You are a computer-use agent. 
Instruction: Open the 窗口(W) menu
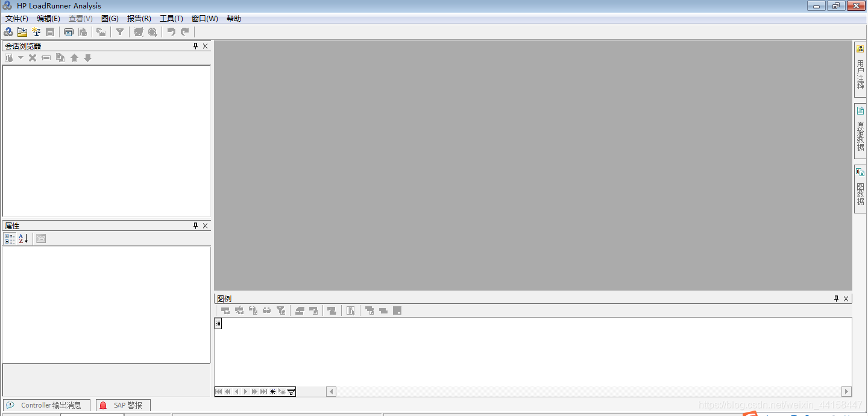coord(205,19)
